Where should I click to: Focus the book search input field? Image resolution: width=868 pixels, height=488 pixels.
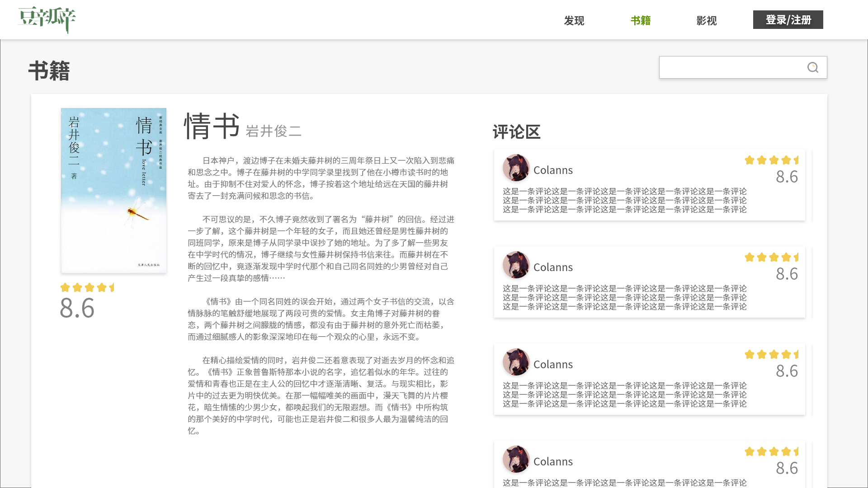click(x=730, y=67)
